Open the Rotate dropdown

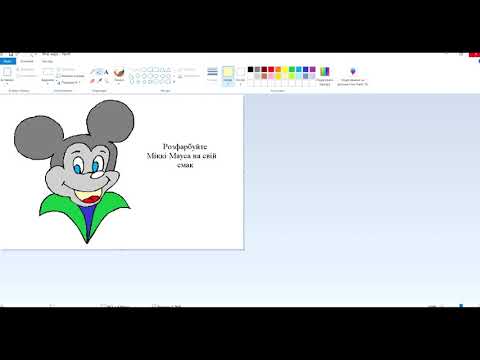pyautogui.click(x=69, y=82)
